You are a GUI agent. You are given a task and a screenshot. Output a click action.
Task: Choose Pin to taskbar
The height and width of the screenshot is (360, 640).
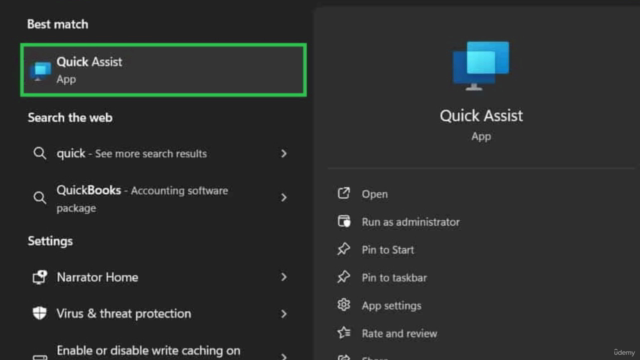pos(394,278)
